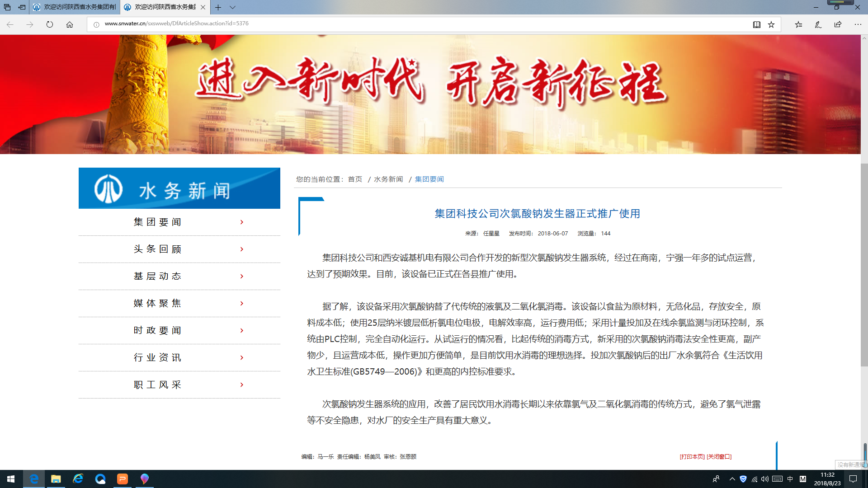This screenshot has width=868, height=488.
Task: Click the 水务新闻 sidebar header logo
Action: click(179, 188)
